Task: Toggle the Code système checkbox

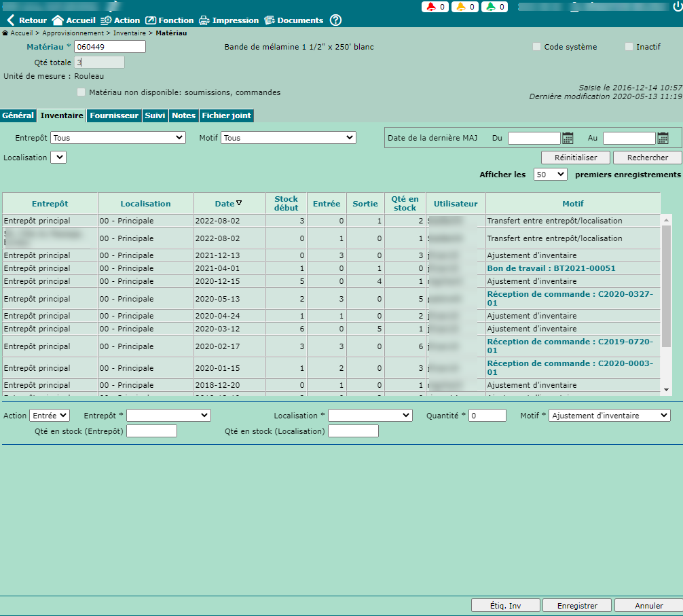Action: 537,47
